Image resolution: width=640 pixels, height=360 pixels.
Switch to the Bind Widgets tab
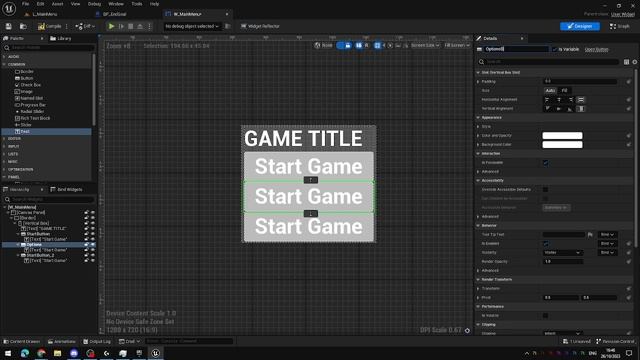pos(67,189)
